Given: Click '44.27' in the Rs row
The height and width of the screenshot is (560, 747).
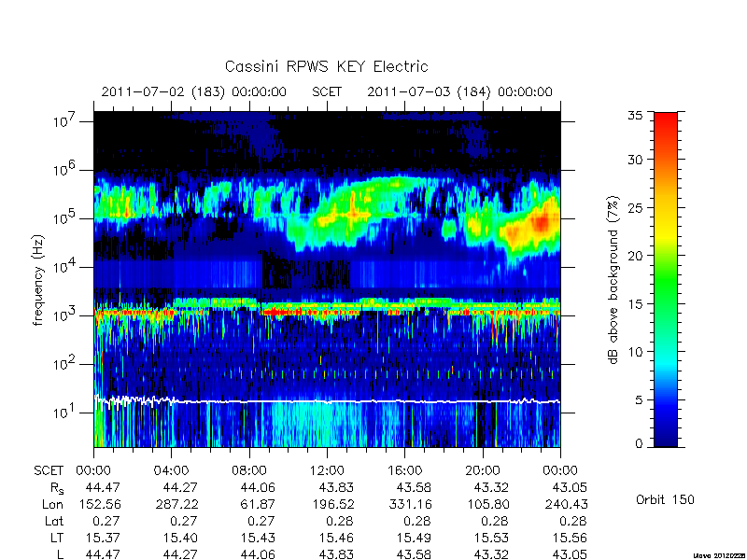Looking at the screenshot, I should (x=180, y=488).
